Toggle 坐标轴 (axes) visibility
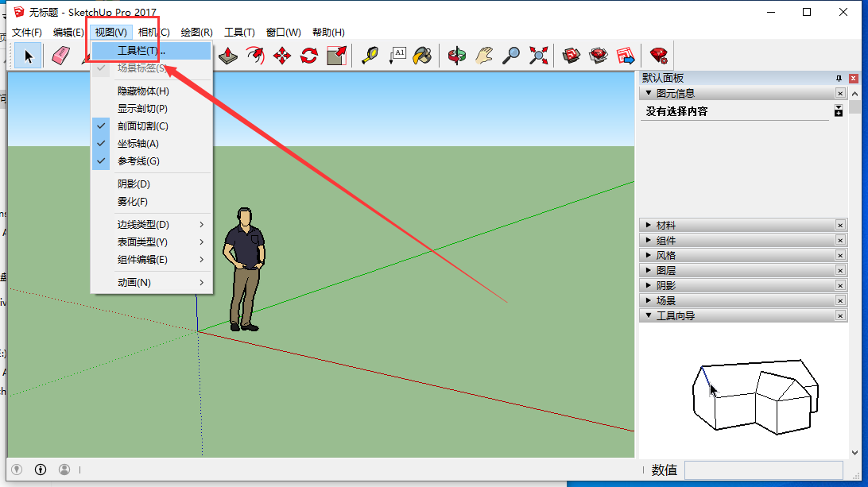This screenshot has width=868, height=487. coord(138,144)
